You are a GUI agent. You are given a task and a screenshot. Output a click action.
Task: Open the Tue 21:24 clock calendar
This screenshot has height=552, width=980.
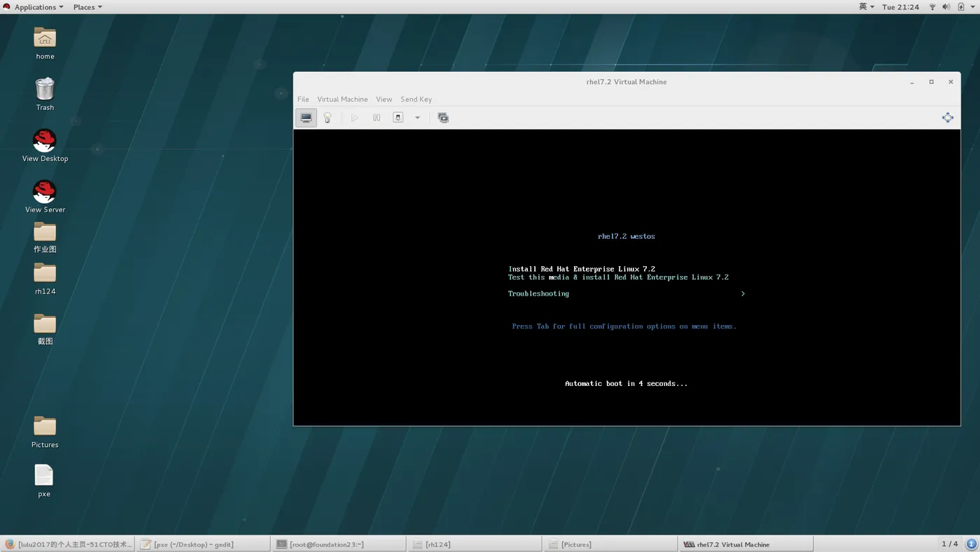pos(900,7)
